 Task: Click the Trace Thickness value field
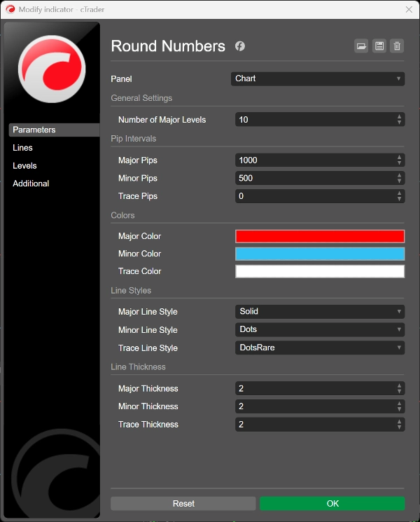tap(314, 425)
